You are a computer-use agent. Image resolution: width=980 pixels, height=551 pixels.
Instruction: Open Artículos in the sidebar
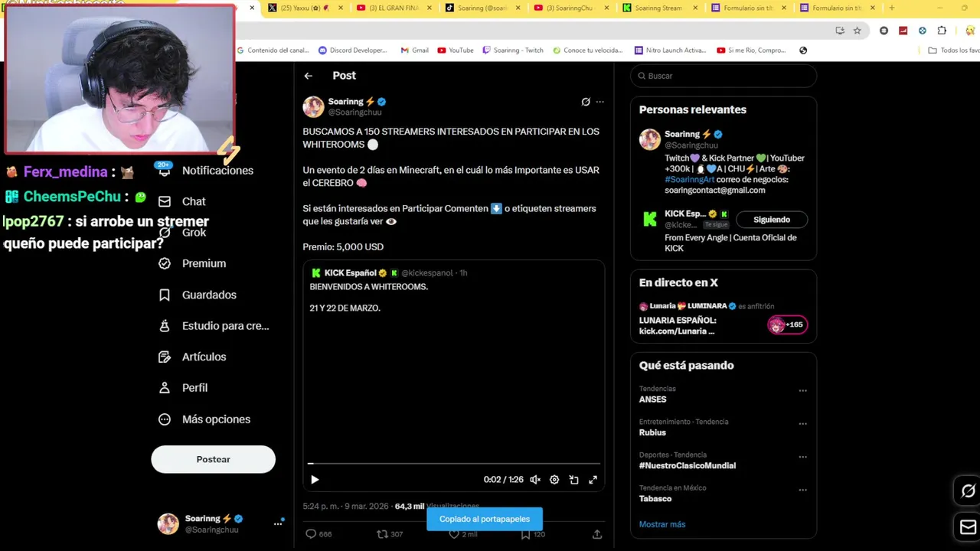[192, 357]
